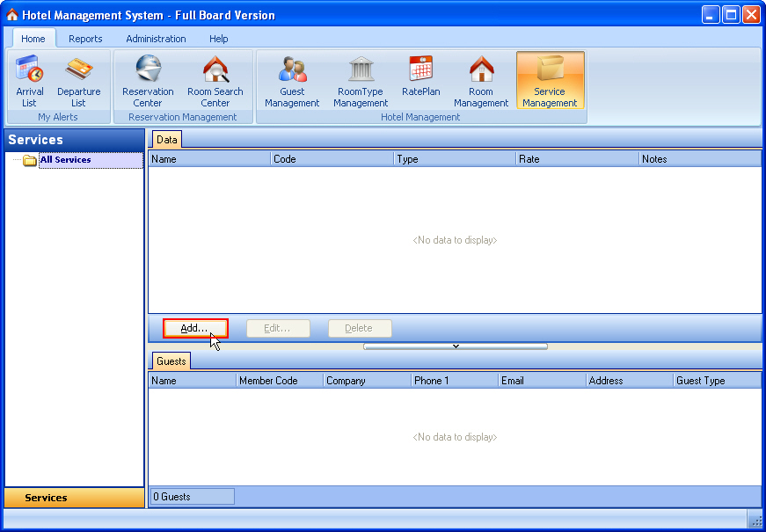Select the All Services tree node
Screen dimensions: 766x532
[65, 160]
